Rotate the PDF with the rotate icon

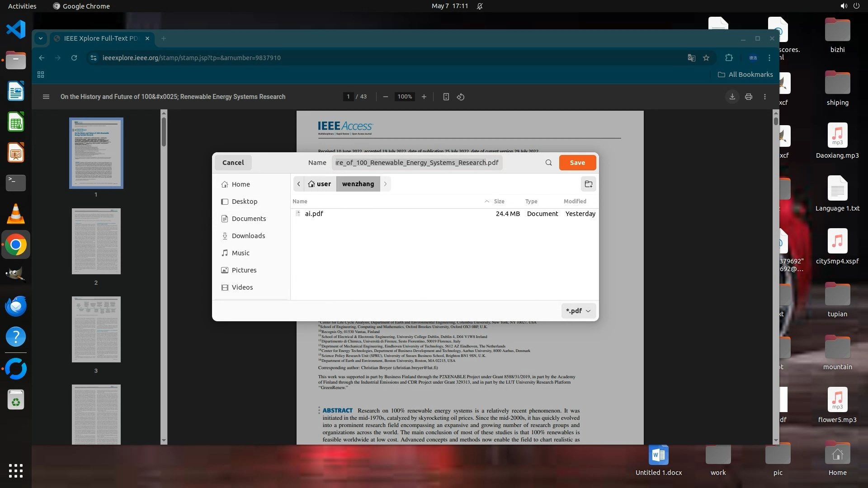(x=461, y=97)
